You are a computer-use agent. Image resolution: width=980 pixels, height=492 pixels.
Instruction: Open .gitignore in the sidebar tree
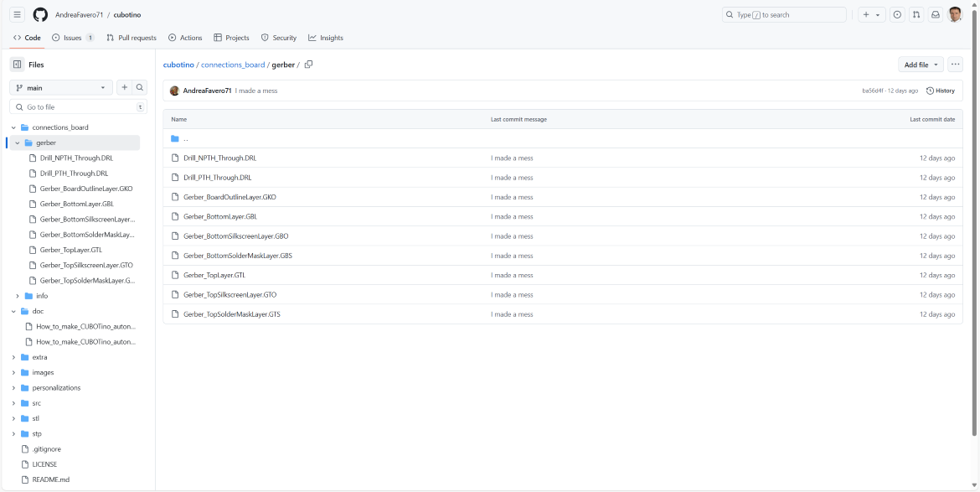tap(46, 449)
